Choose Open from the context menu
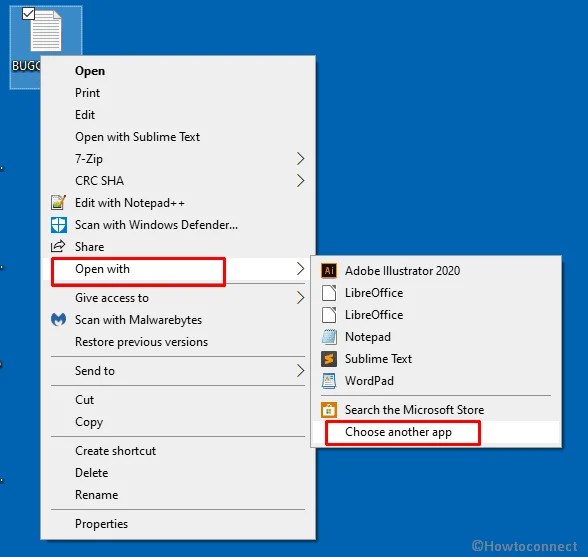 click(x=178, y=71)
